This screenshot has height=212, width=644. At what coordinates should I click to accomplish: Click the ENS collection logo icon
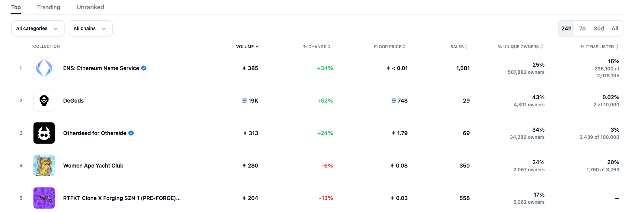(44, 68)
